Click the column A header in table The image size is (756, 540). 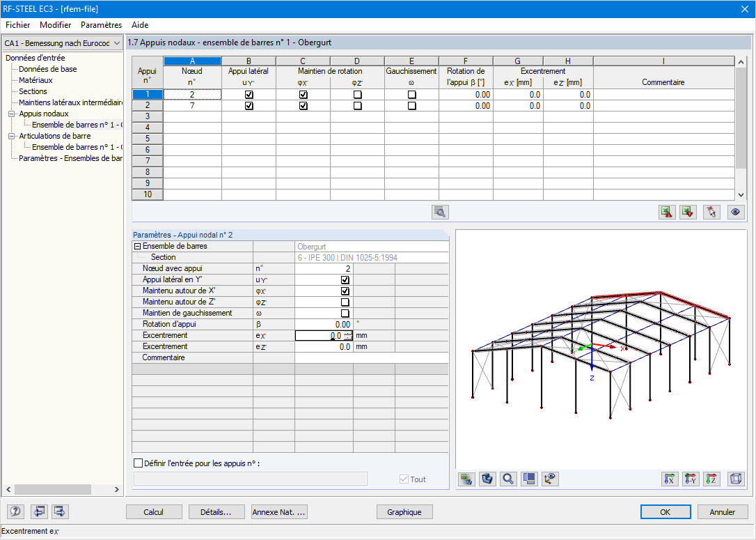click(x=192, y=61)
